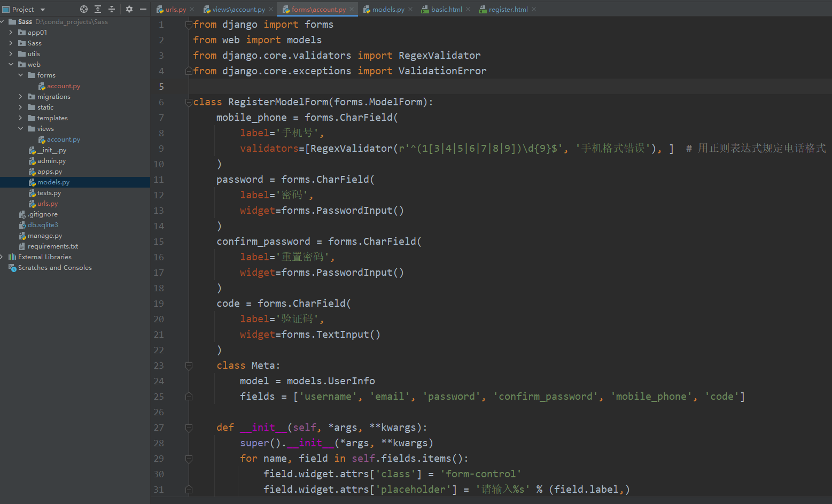The height and width of the screenshot is (504, 832).
Task: Expand the utils folder arrow
Action: (x=11, y=54)
